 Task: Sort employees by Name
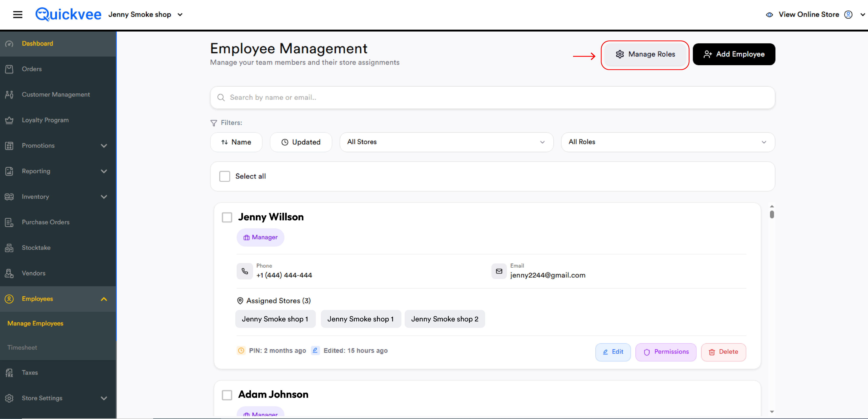tap(236, 142)
